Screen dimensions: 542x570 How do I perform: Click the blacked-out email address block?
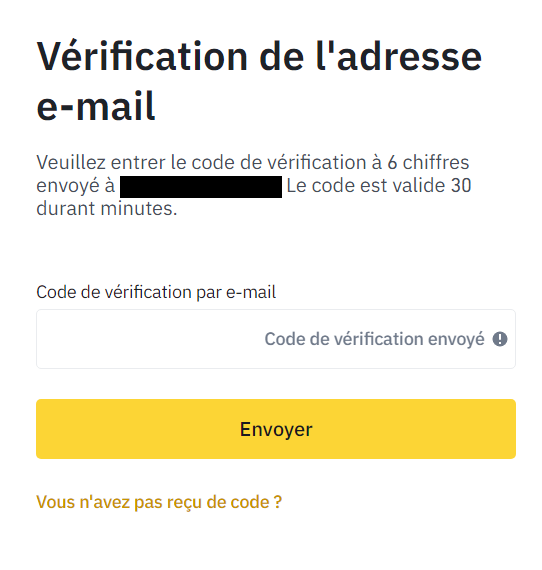tap(201, 187)
